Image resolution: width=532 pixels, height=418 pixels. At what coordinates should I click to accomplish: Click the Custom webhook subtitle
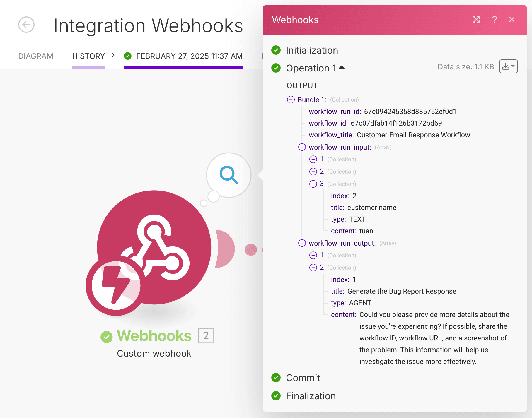point(154,353)
